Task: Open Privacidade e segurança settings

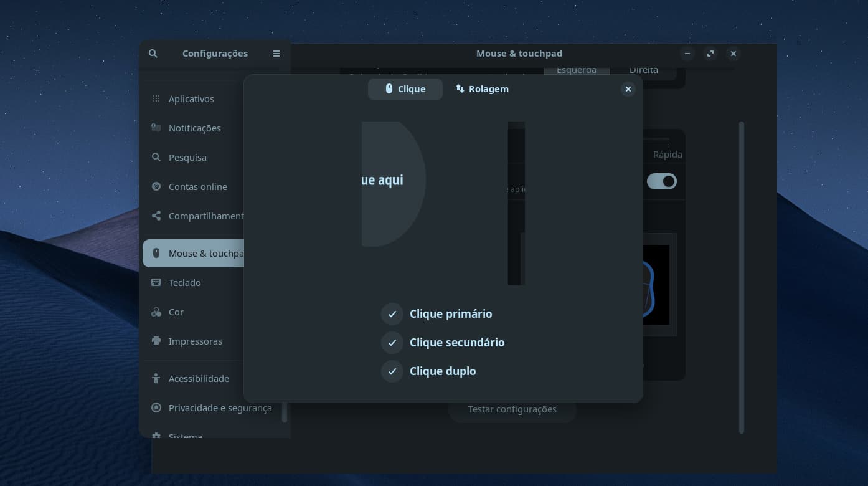Action: (220, 408)
